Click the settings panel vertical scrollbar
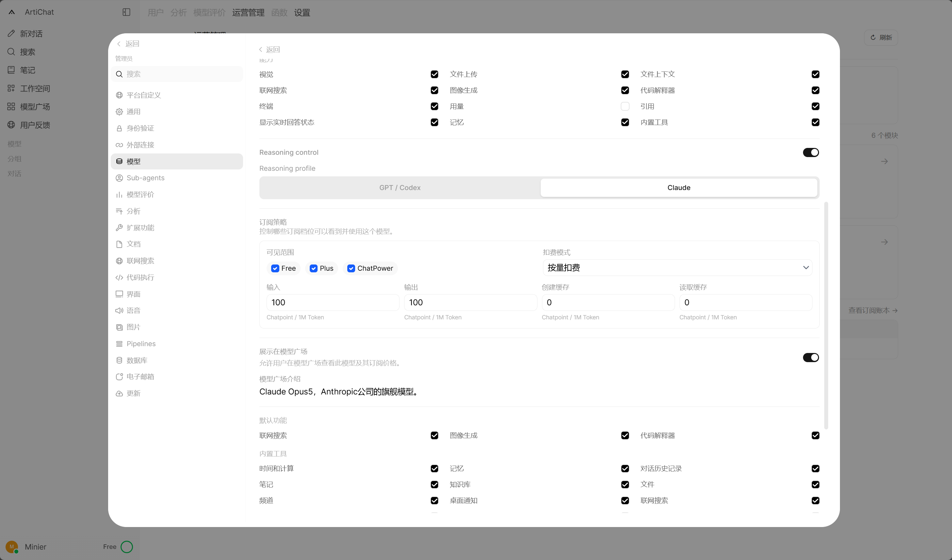The height and width of the screenshot is (560, 952). pos(826,316)
